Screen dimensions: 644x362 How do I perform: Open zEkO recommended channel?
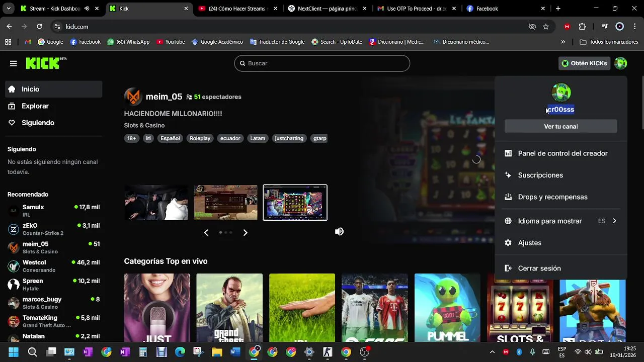tap(54, 229)
